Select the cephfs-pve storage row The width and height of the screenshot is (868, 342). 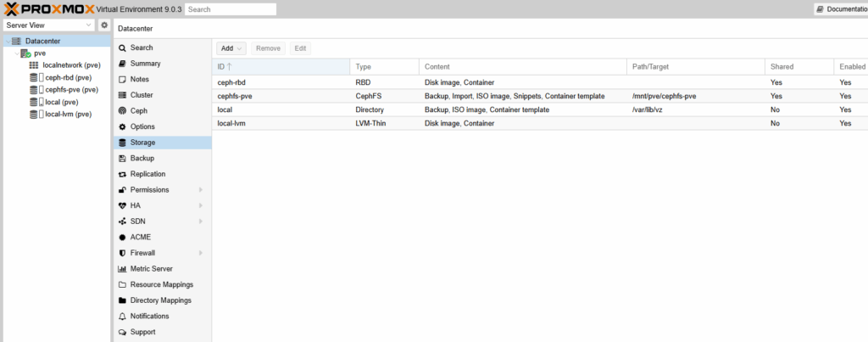click(424, 97)
